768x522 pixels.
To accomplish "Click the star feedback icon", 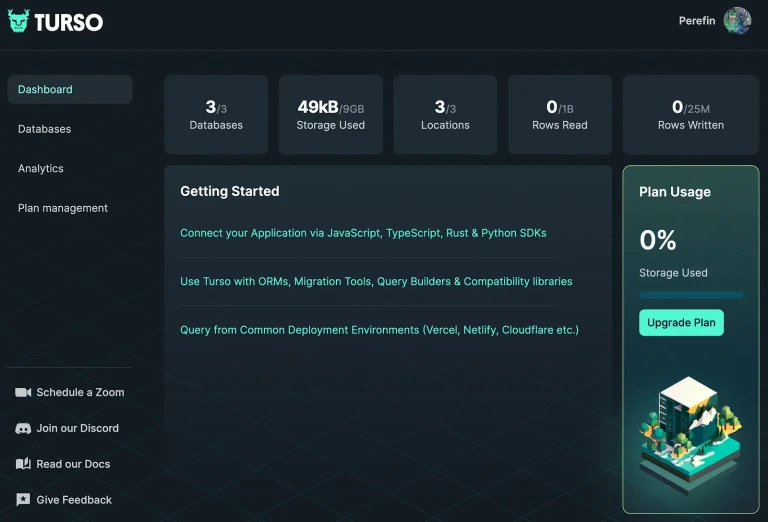I will coord(23,499).
